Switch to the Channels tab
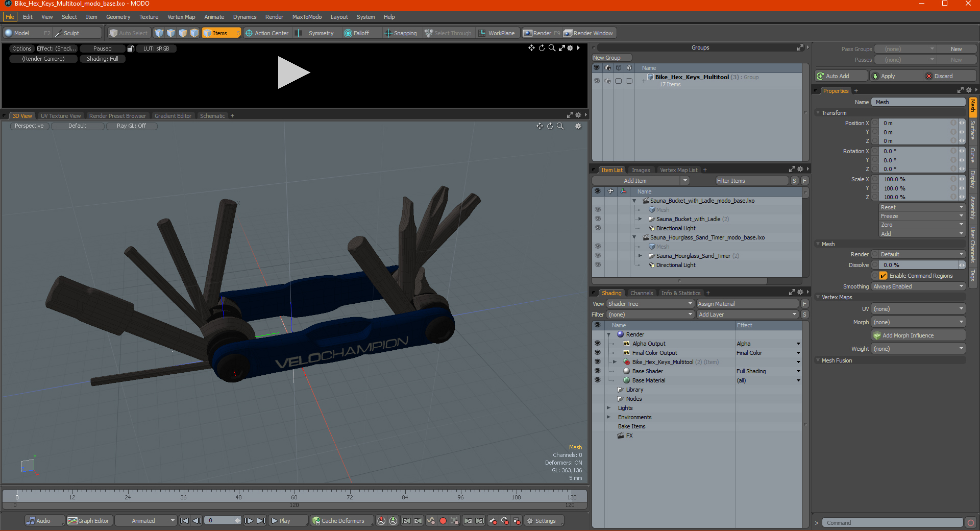Screen dimensions: 980x531 641,293
